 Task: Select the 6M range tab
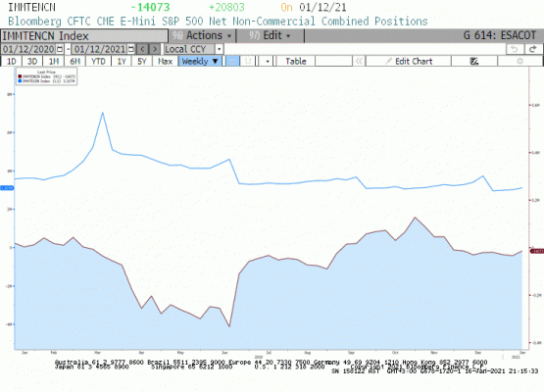click(x=74, y=61)
